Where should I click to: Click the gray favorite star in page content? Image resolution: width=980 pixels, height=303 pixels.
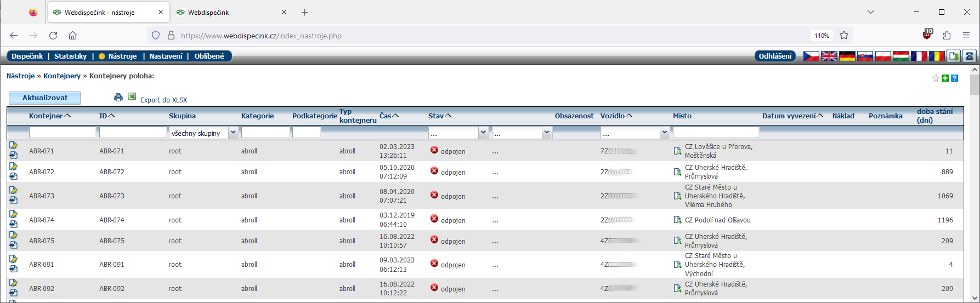(x=936, y=78)
